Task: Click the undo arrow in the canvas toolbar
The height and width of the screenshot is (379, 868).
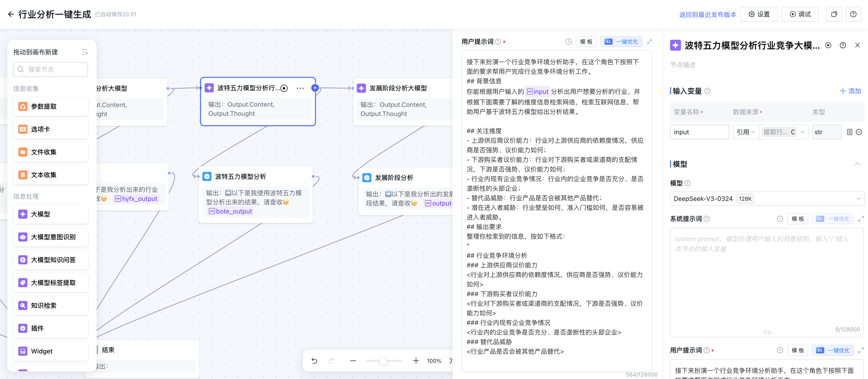Action: pos(314,361)
